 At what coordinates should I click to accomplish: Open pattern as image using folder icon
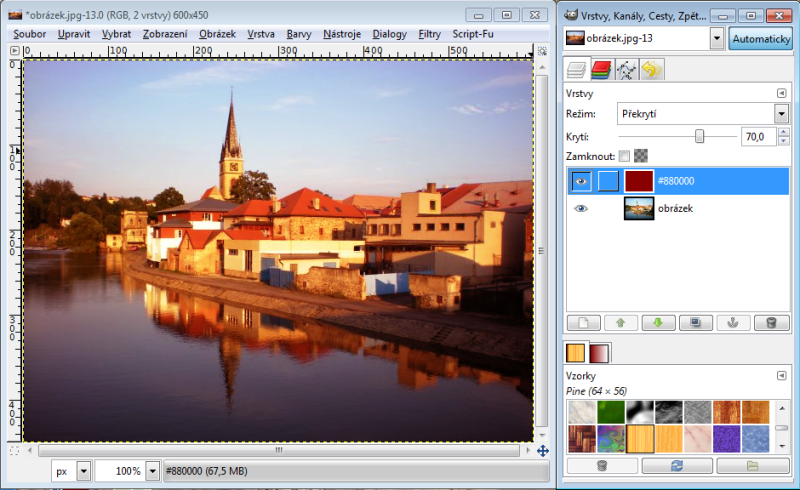pyautogui.click(x=752, y=466)
